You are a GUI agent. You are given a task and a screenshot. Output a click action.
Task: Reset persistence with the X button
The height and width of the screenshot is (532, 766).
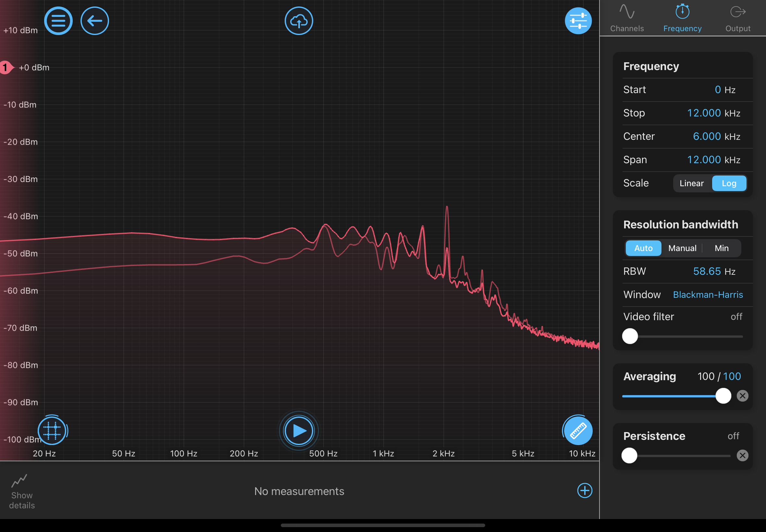[x=742, y=456]
